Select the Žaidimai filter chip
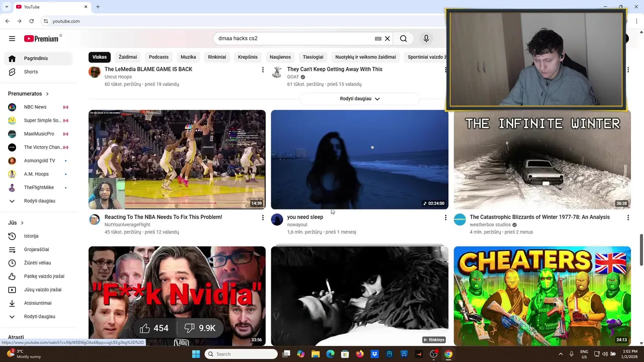 point(128,57)
